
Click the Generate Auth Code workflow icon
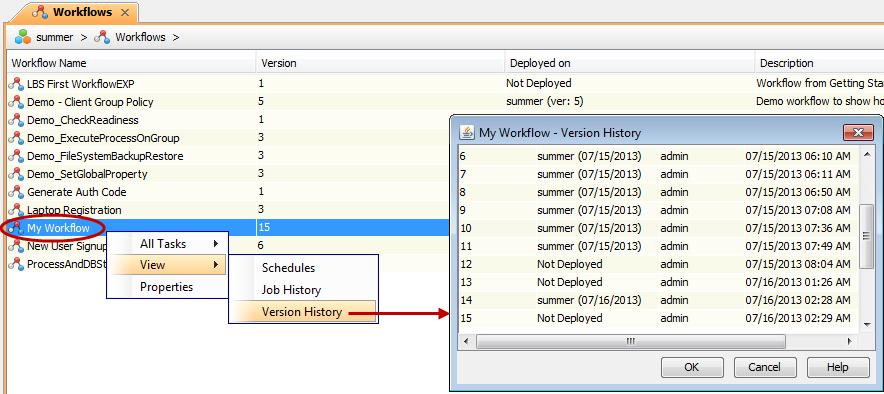tap(16, 192)
